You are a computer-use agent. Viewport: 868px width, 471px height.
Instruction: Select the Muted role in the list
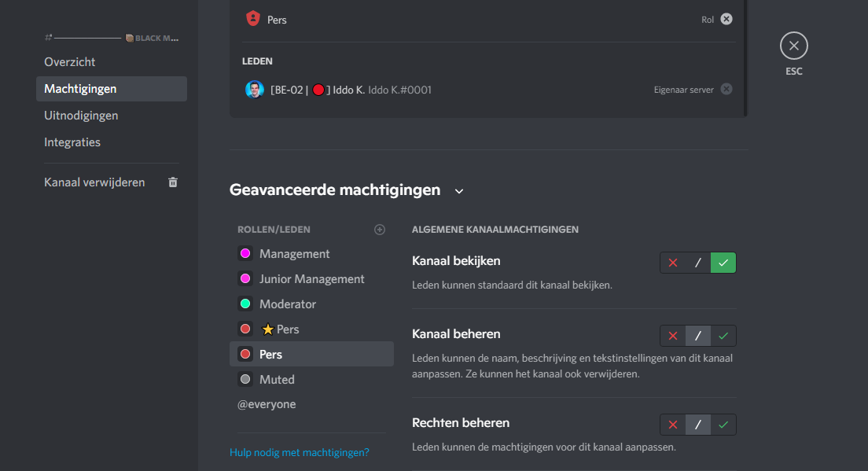(x=277, y=380)
